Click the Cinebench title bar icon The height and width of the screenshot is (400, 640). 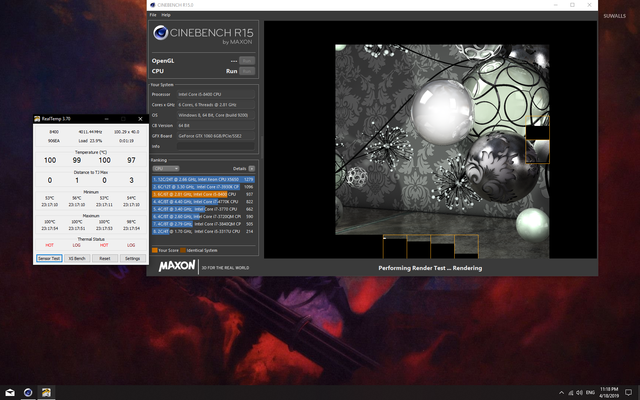click(x=153, y=5)
